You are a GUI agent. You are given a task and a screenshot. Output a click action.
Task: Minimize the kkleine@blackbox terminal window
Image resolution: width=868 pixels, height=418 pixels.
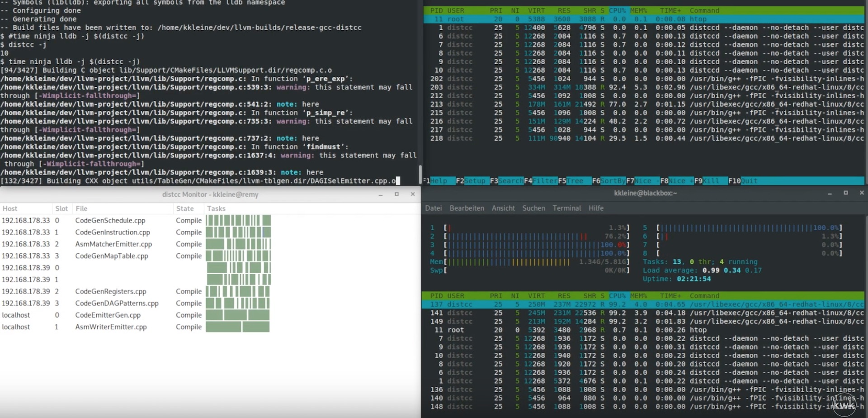(830, 193)
